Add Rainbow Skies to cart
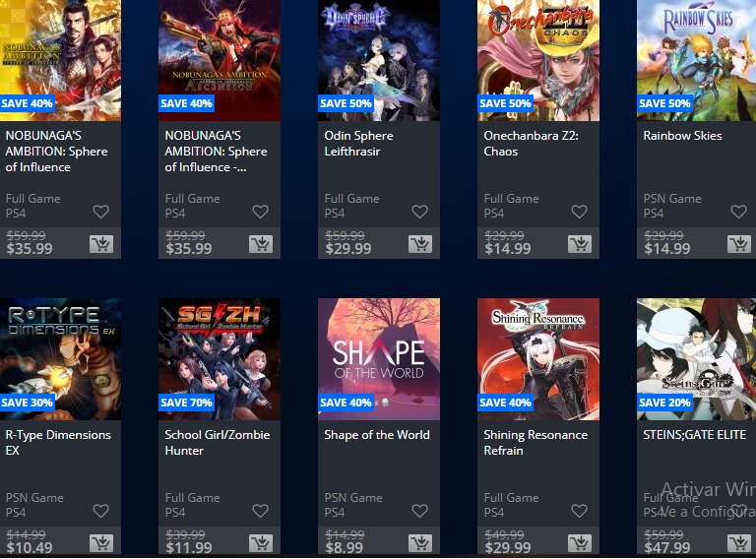 click(x=739, y=244)
